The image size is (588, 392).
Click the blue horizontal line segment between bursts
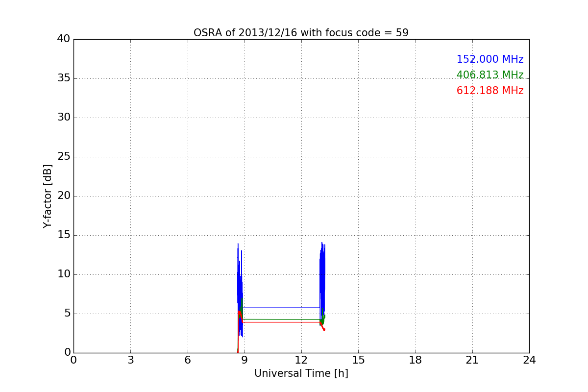pos(281,308)
